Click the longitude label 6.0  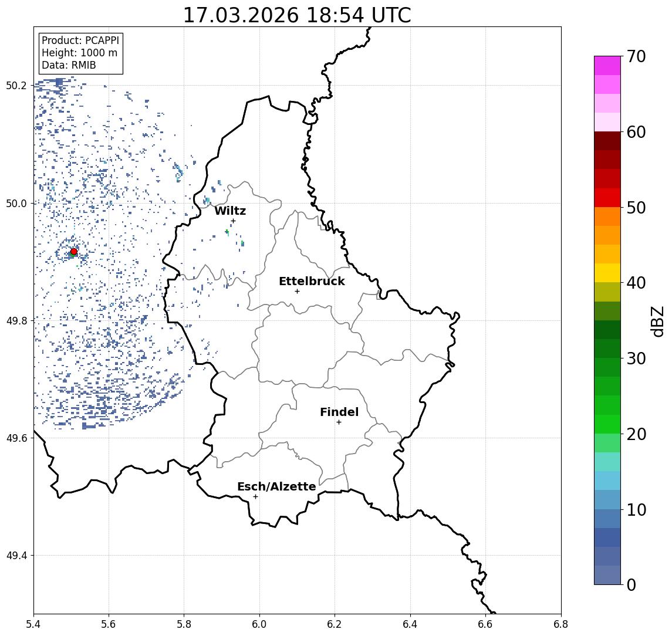pos(259,624)
